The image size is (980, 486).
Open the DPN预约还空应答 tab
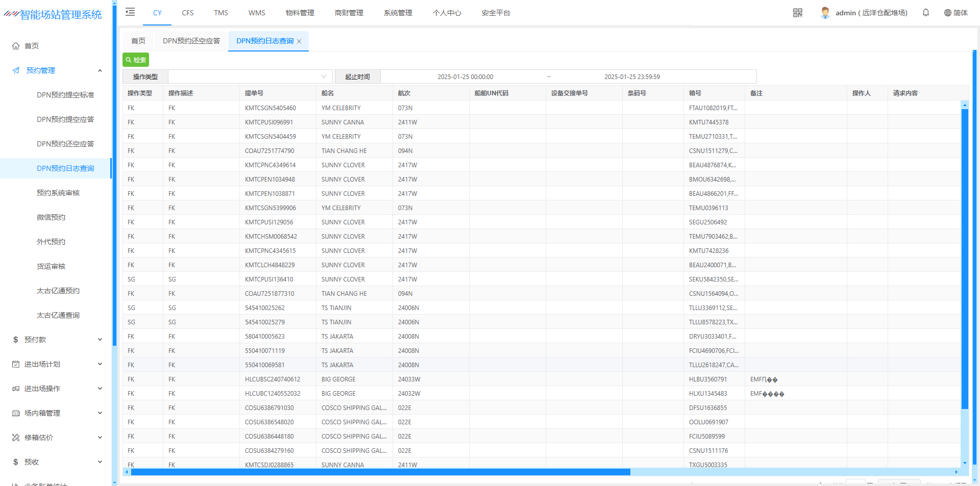click(x=191, y=41)
